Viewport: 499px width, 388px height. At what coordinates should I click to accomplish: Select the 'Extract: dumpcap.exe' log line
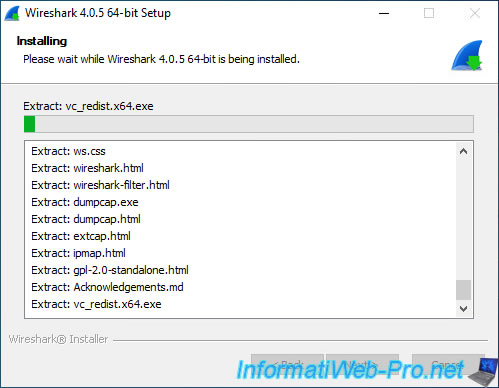85,202
